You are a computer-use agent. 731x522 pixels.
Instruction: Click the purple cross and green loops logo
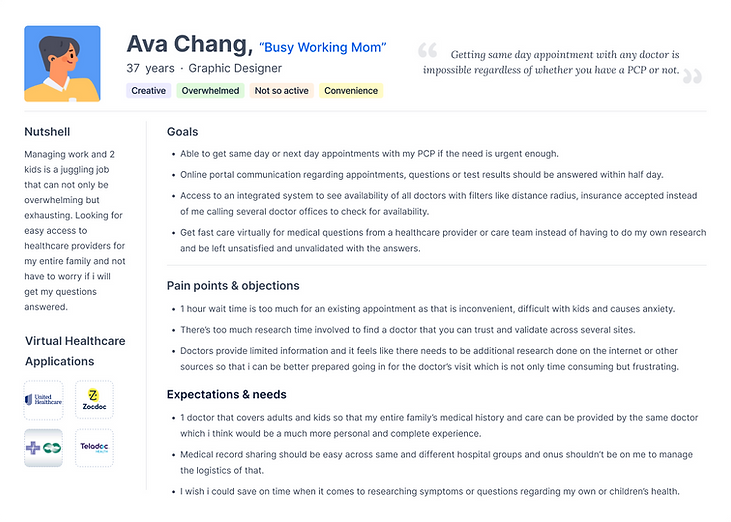[x=43, y=447]
